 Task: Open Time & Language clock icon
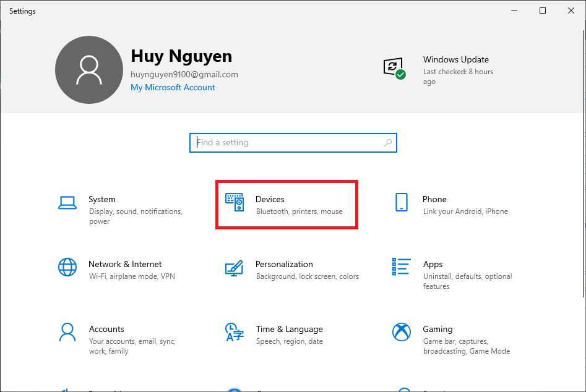click(x=235, y=332)
